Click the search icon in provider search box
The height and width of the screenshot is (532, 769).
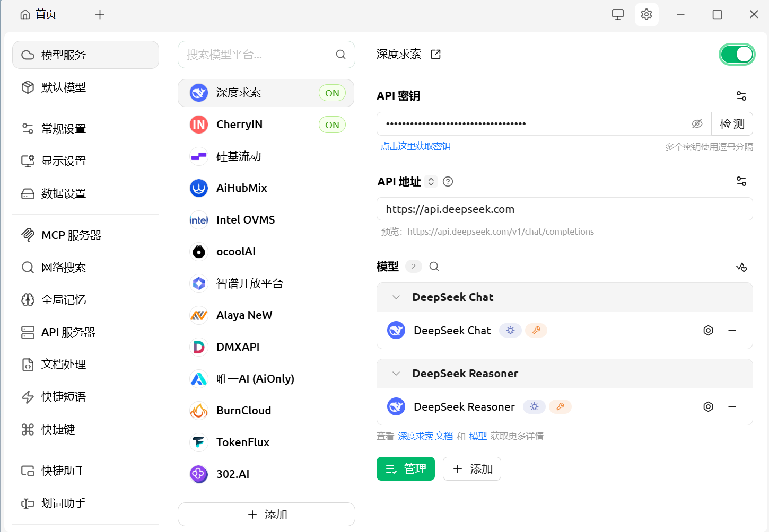click(x=341, y=55)
